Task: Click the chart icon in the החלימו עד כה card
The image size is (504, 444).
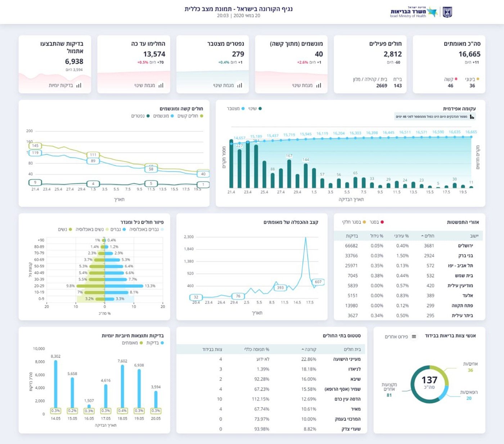Action: 161,85
